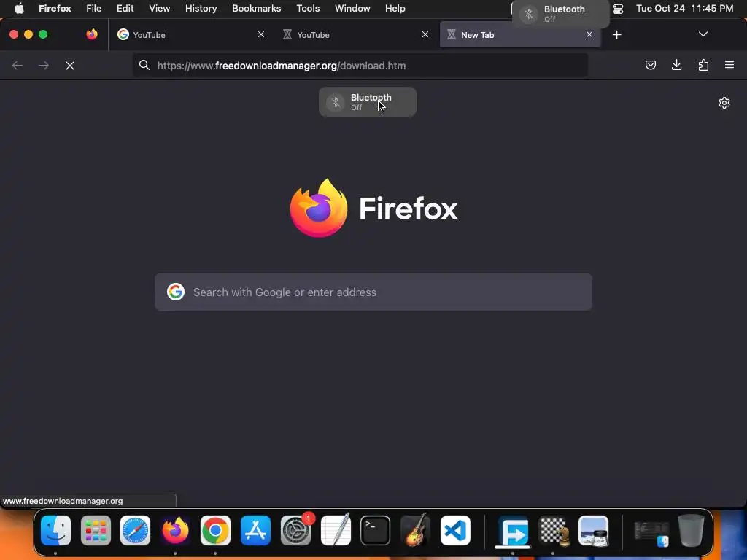Open TextEdit from the Dock

click(336, 530)
